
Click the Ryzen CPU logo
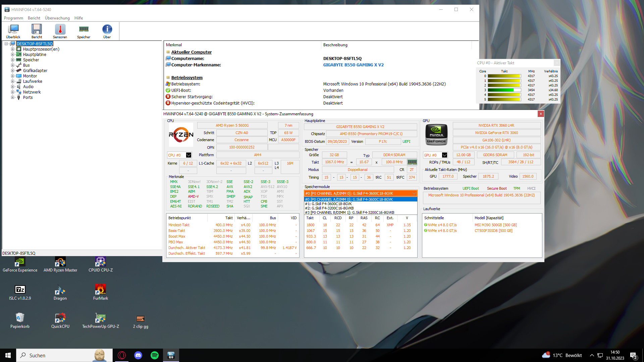coord(181,135)
